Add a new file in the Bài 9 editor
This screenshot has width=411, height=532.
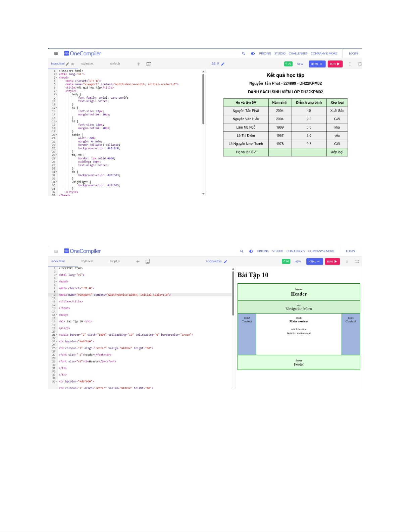click(x=139, y=64)
